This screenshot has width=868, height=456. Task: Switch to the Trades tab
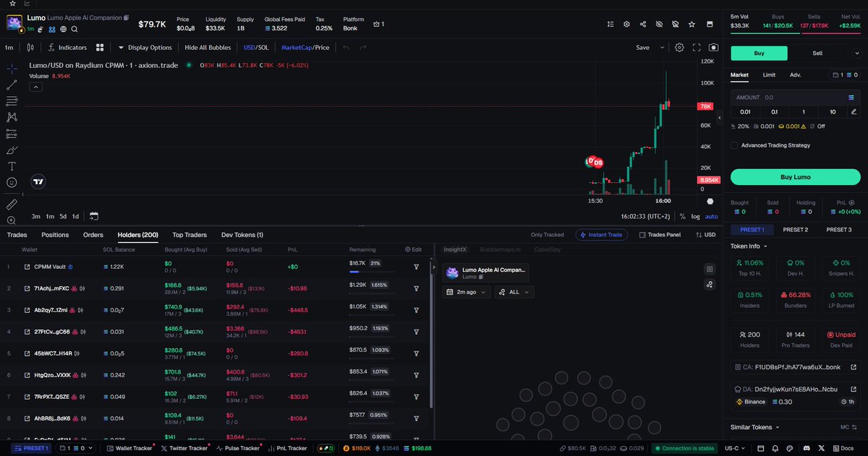(17, 235)
